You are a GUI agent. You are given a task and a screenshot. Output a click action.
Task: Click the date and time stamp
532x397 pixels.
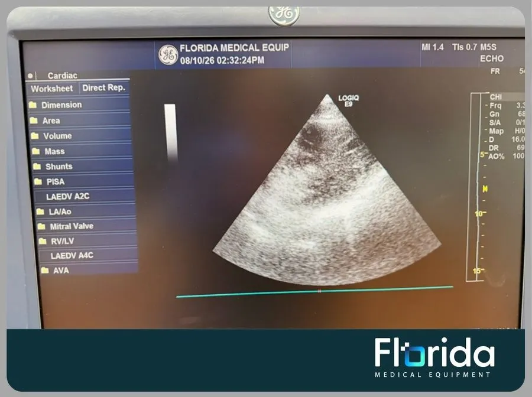coord(222,60)
